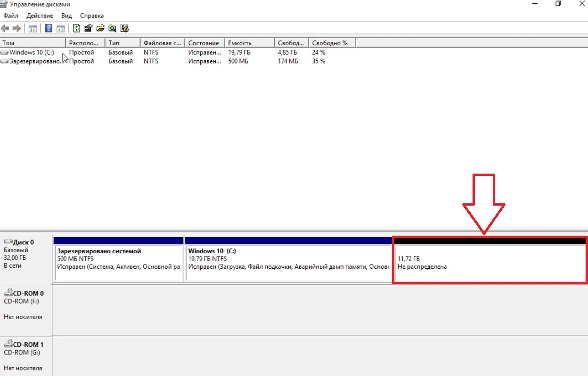Click the 19,79 ГБ capacity cell
Viewport: 588px width, 376px height.
tap(240, 53)
